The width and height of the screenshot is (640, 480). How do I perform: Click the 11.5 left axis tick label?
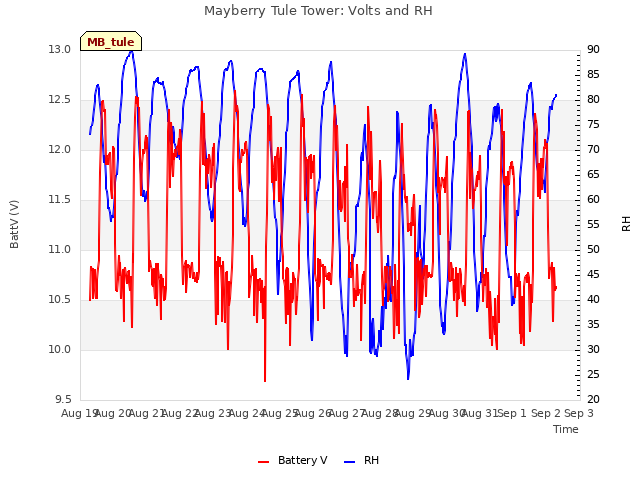(60, 200)
